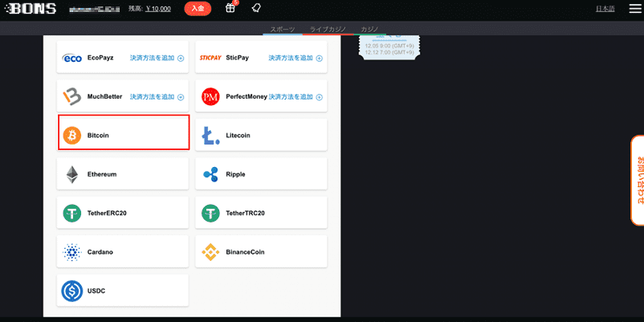The height and width of the screenshot is (322, 644).
Task: Click the Ethereum diamond icon
Action: tap(72, 174)
